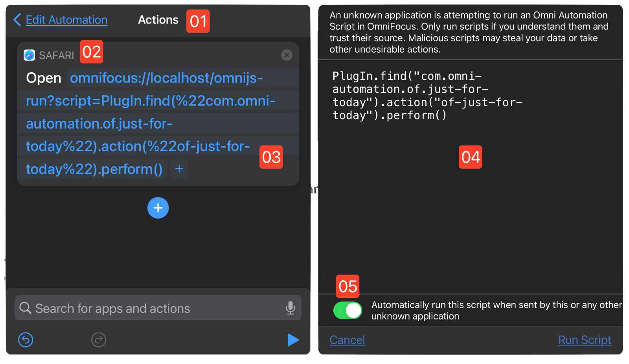
Task: Click the back chevron arrow
Action: tap(17, 20)
